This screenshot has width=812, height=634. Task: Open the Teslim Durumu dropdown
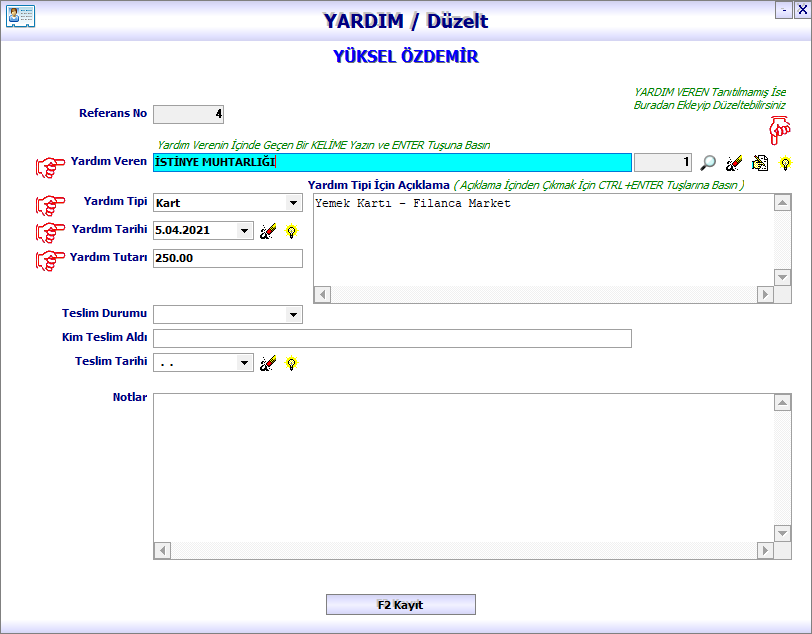[x=293, y=315]
